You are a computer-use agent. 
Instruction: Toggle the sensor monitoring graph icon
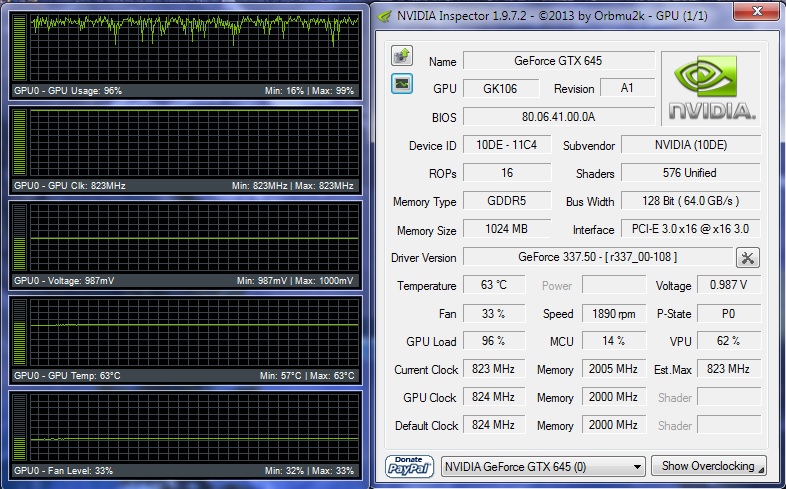(402, 84)
